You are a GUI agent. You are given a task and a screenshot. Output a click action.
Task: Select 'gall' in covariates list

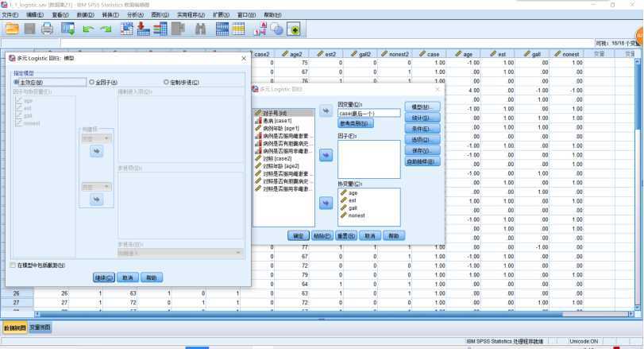click(x=353, y=208)
